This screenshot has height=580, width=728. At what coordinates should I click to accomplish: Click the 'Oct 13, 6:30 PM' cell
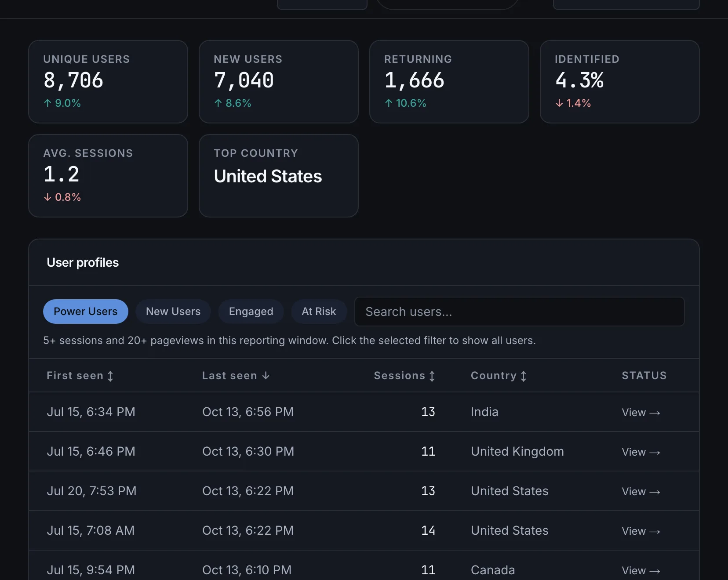pyautogui.click(x=248, y=451)
